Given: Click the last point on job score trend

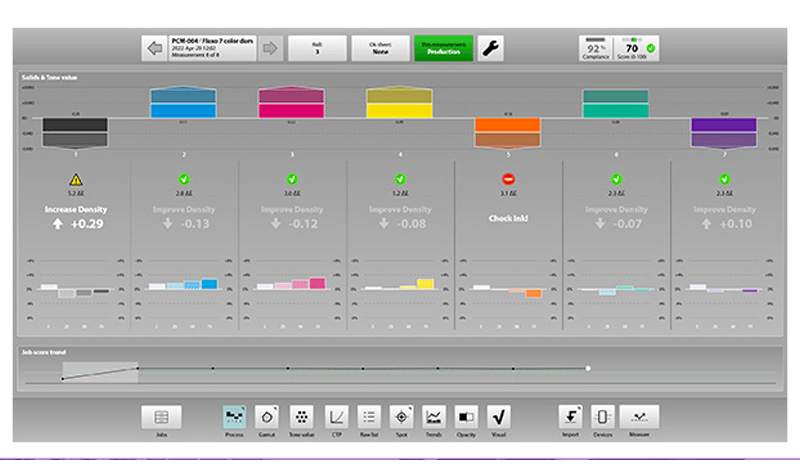Looking at the screenshot, I should (x=588, y=368).
